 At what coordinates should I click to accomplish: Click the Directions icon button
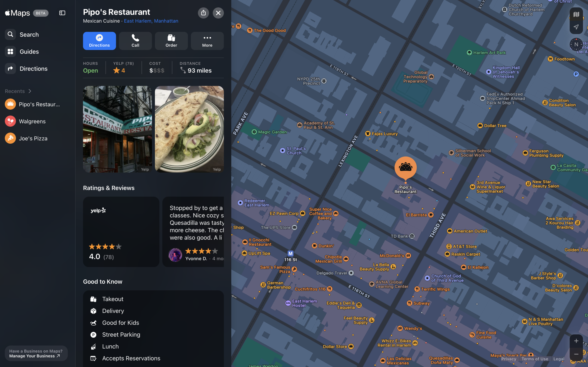pos(99,41)
